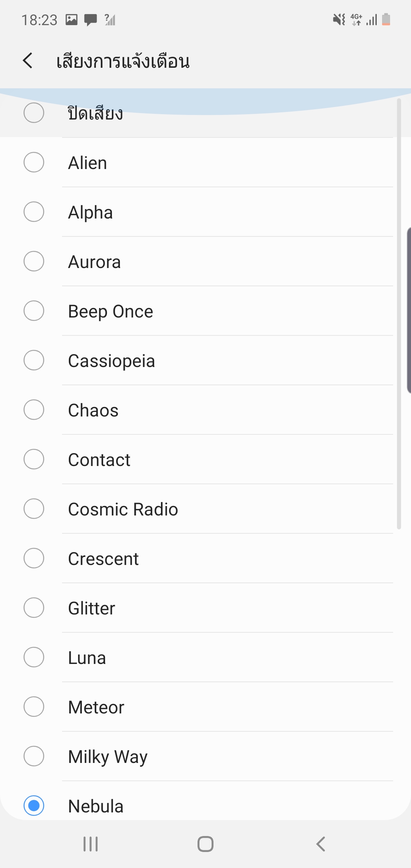Choose the Nebula radio button
The width and height of the screenshot is (411, 868).
coord(34,805)
